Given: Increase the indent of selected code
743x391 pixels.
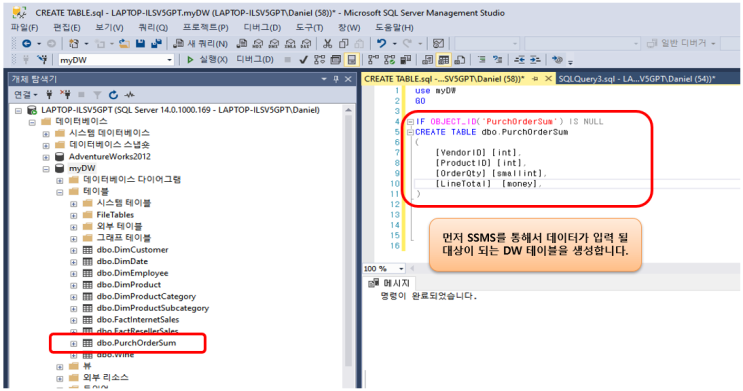Looking at the screenshot, I should pyautogui.click(x=535, y=60).
